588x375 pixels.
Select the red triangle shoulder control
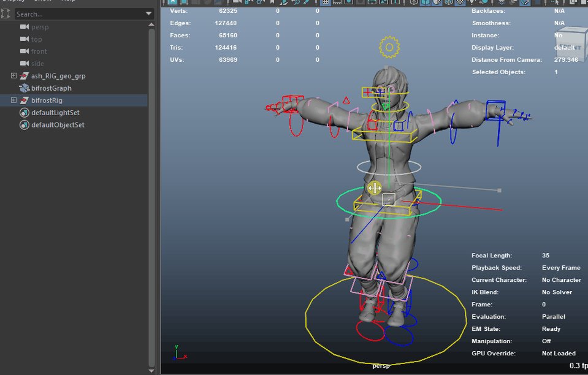coord(346,100)
